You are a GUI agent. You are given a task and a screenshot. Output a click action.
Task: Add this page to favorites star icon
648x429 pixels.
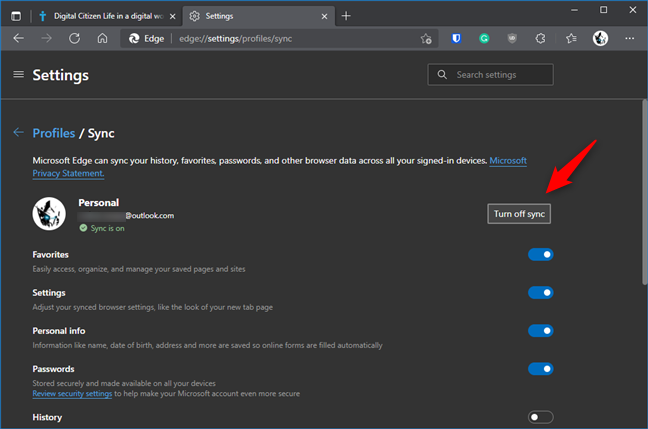(x=426, y=38)
